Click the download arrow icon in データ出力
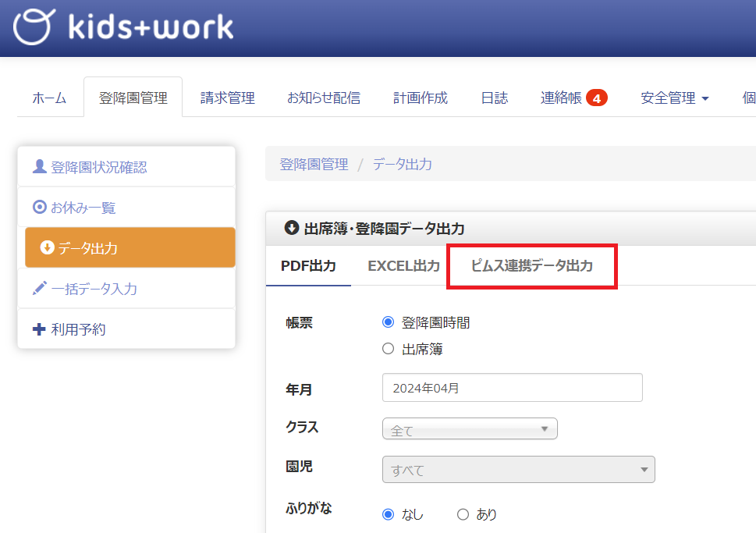 47,247
